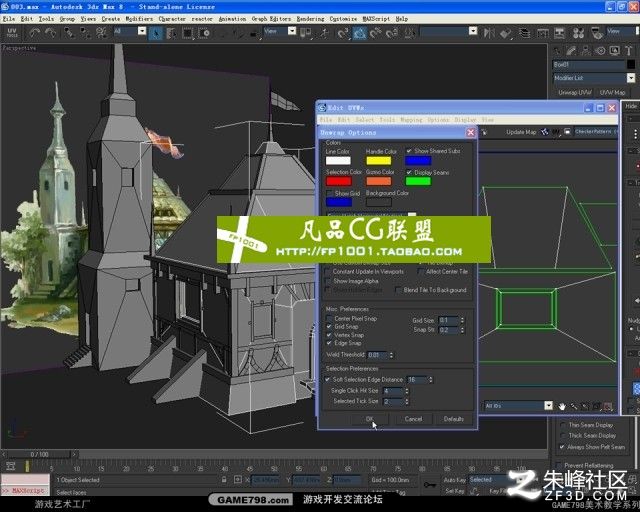The height and width of the screenshot is (512, 640).
Task: Click the Undo arrow icon in main toolbar
Action: pyautogui.click(x=35, y=33)
